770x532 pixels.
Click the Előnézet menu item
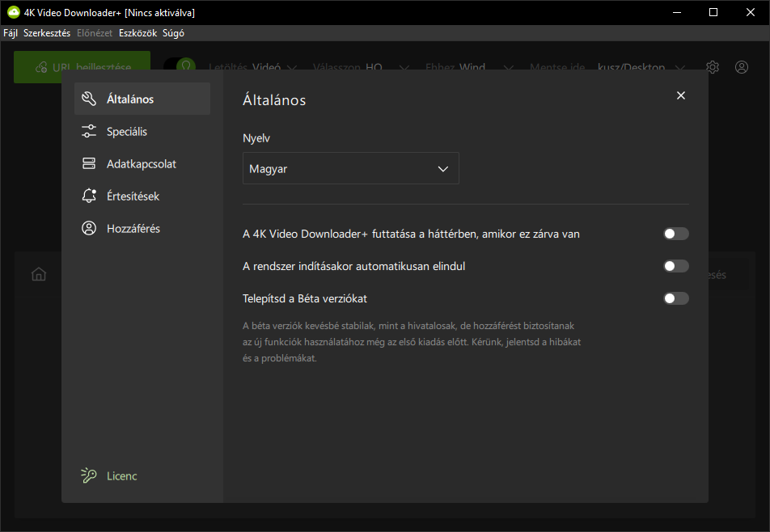(x=95, y=33)
